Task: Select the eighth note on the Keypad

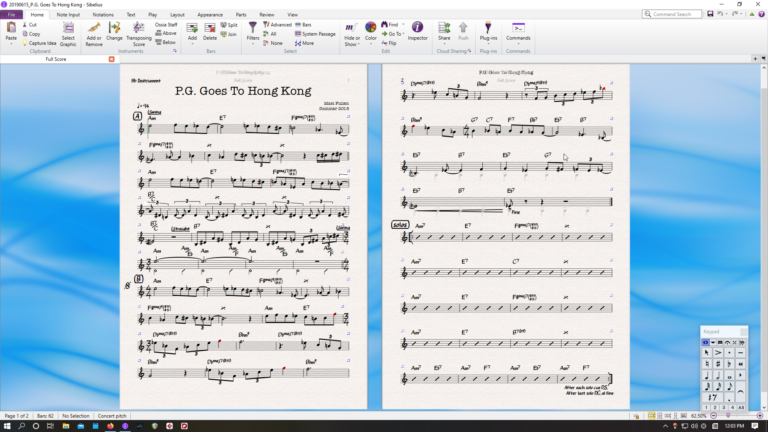Action: coord(729,386)
